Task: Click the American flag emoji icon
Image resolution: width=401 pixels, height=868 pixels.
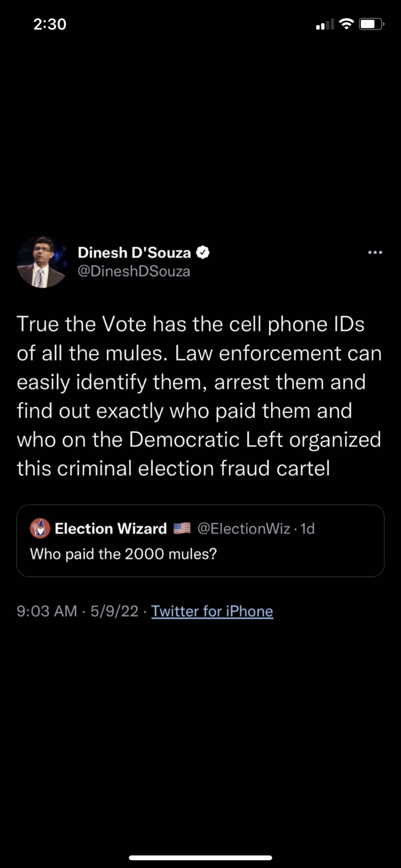Action: coord(182,529)
